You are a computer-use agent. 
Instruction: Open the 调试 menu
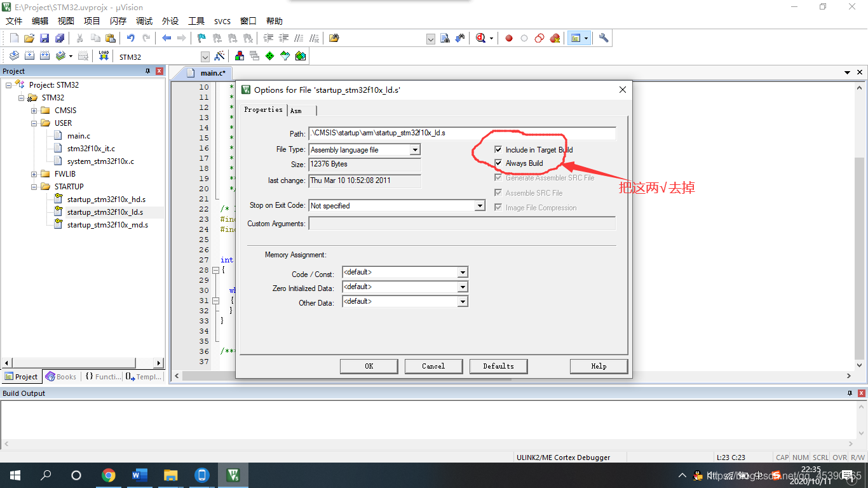pos(144,21)
